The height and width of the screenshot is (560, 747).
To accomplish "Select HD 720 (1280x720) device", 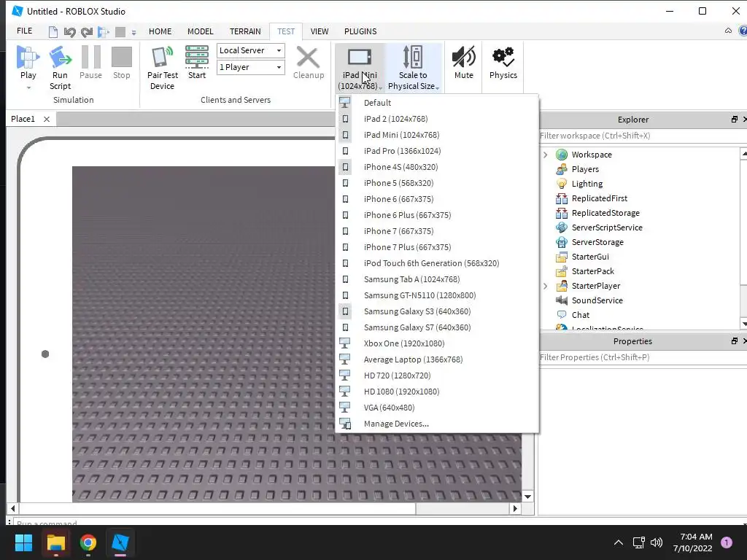I will (x=437, y=376).
